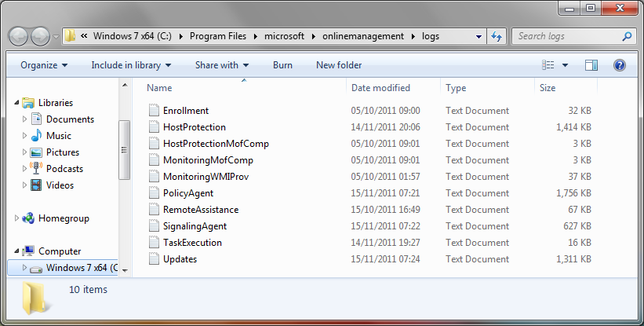Image resolution: width=644 pixels, height=326 pixels.
Task: Click the Back navigation arrow
Action: point(18,37)
